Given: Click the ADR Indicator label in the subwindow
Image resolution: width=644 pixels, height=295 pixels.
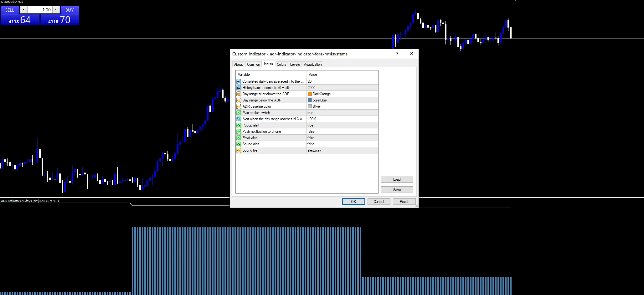Looking at the screenshot, I should pos(30,201).
